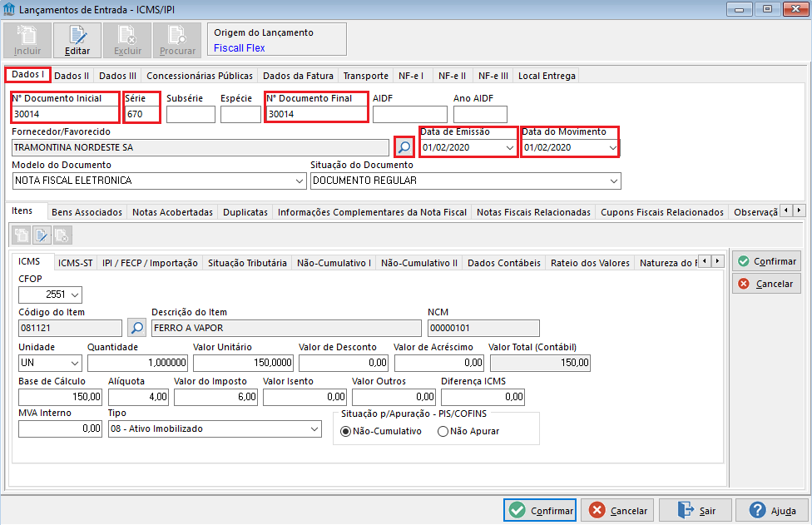Click the AIDF input field
812x525 pixels.
coord(409,115)
